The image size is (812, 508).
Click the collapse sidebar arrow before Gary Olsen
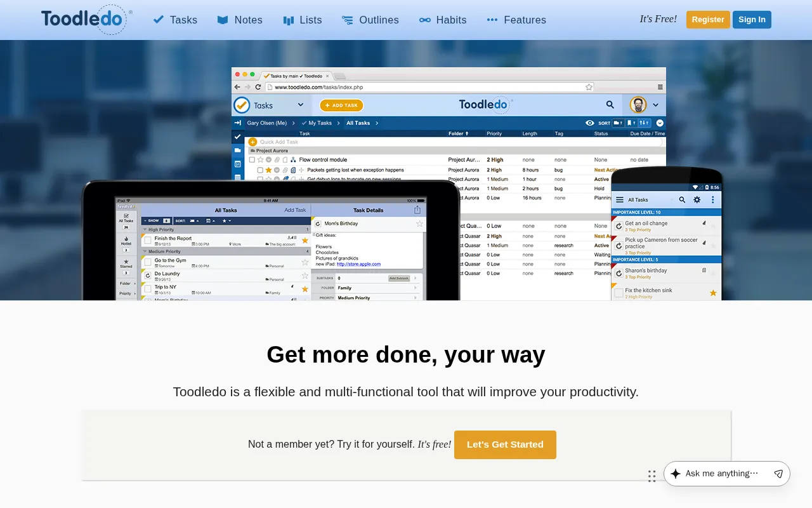coord(238,123)
